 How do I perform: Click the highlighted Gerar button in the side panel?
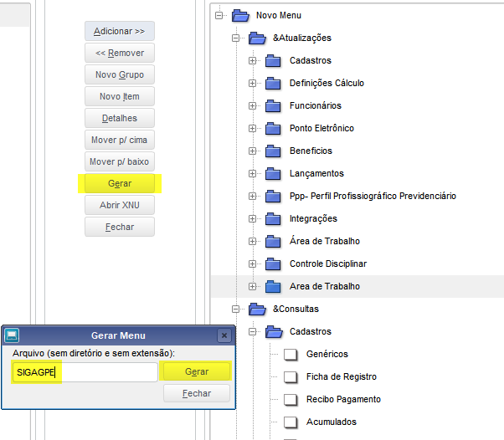click(120, 183)
